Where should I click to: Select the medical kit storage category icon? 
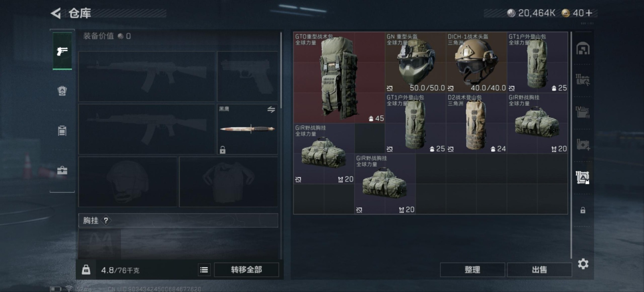pos(583,145)
